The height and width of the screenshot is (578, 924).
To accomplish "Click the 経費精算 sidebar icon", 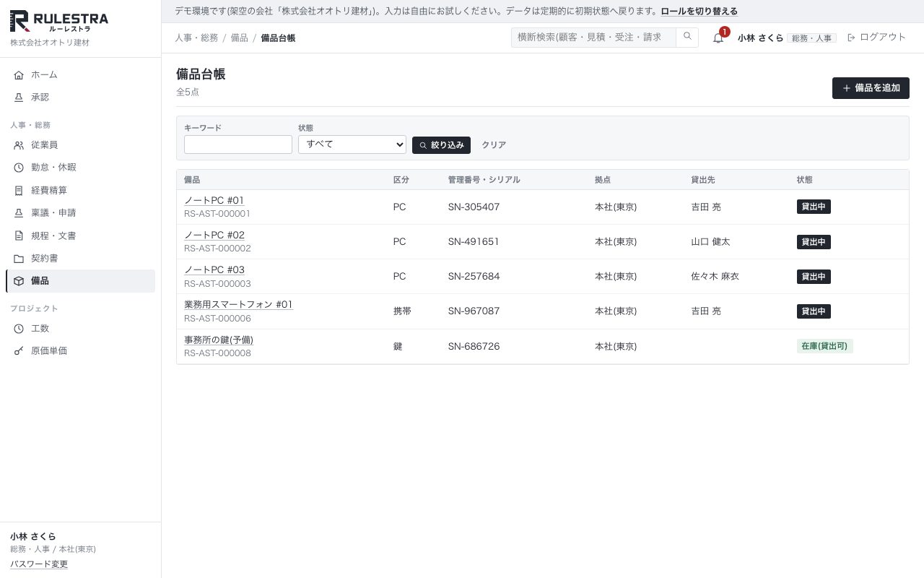I will (x=19, y=191).
